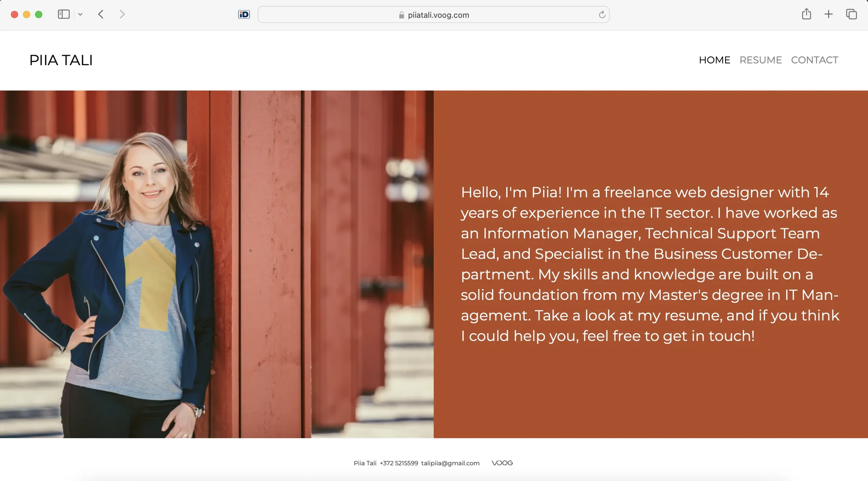Click the piiatali.voog.com address field
The width and height of the screenshot is (868, 481).
[x=438, y=15]
